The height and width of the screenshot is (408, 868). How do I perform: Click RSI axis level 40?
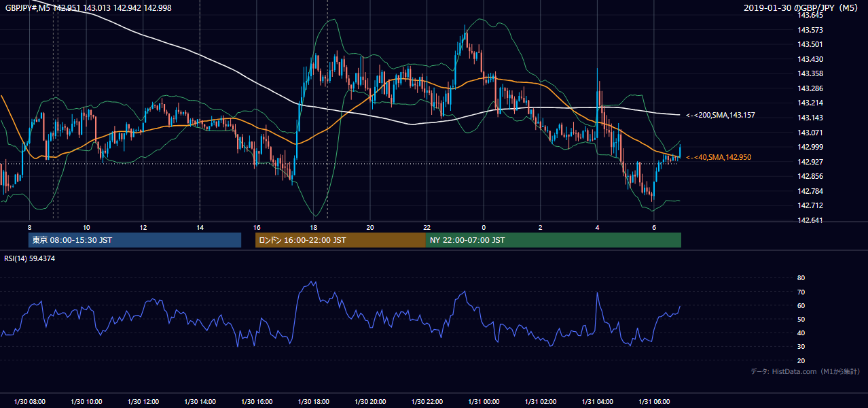(x=801, y=333)
